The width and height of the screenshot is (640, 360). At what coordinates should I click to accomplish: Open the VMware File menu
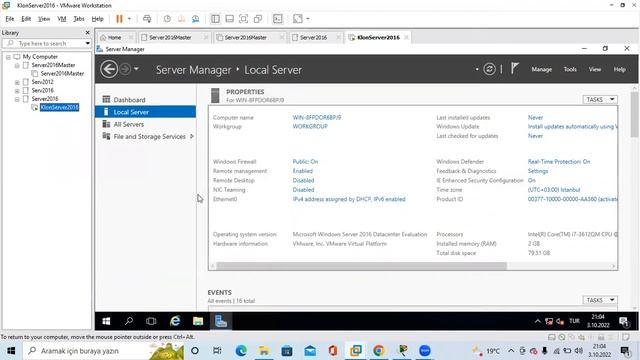(x=10, y=19)
